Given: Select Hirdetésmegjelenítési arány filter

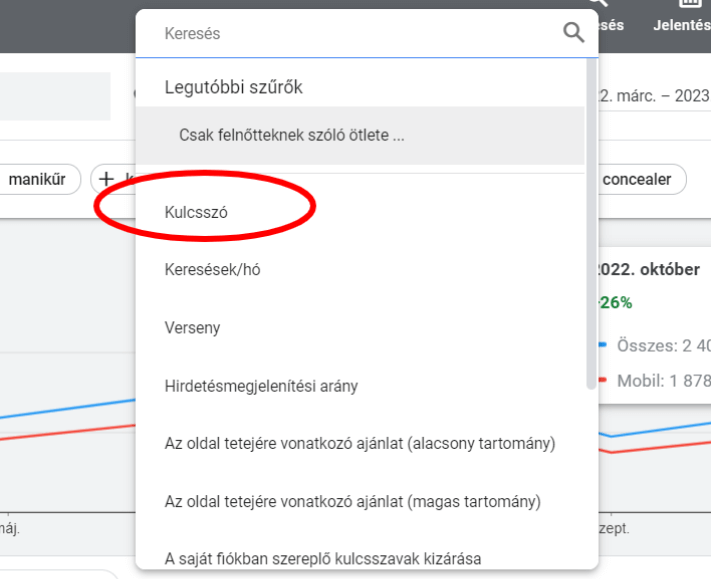Looking at the screenshot, I should click(x=360, y=386).
